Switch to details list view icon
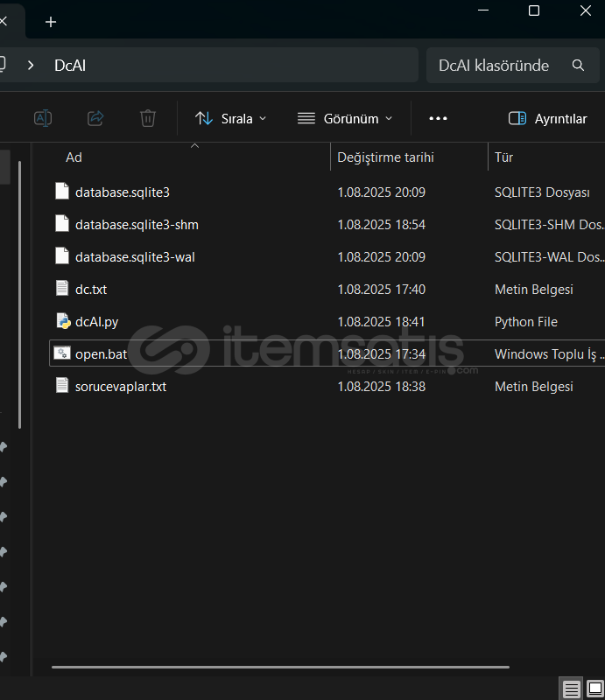 [x=571, y=688]
